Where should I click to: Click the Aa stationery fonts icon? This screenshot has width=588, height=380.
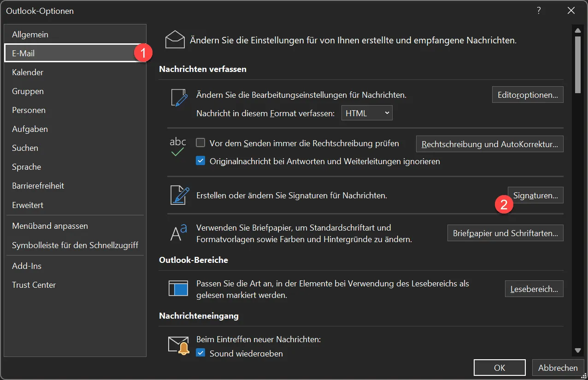178,233
